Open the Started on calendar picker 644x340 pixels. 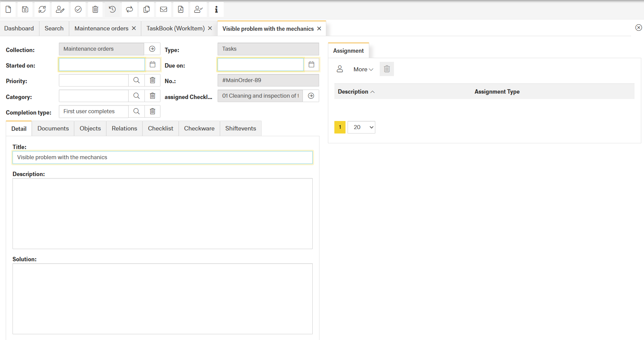pyautogui.click(x=153, y=65)
